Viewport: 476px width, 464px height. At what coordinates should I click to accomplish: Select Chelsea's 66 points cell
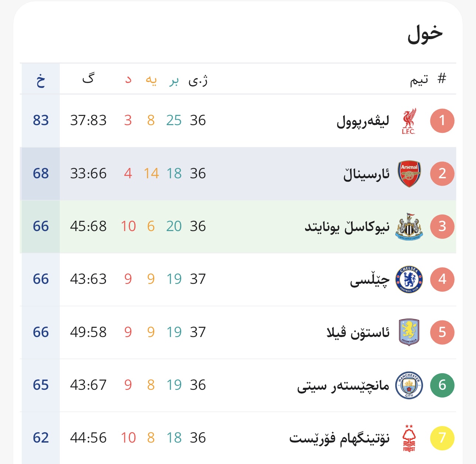(41, 279)
